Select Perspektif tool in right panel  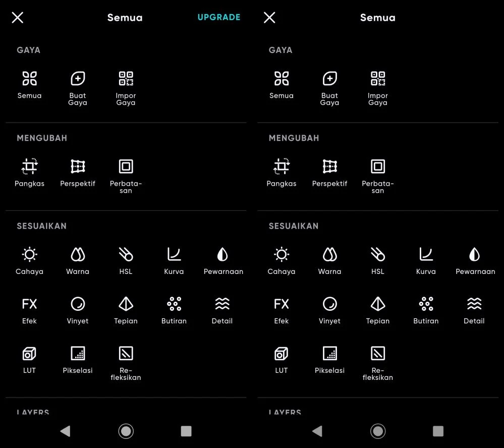[330, 173]
